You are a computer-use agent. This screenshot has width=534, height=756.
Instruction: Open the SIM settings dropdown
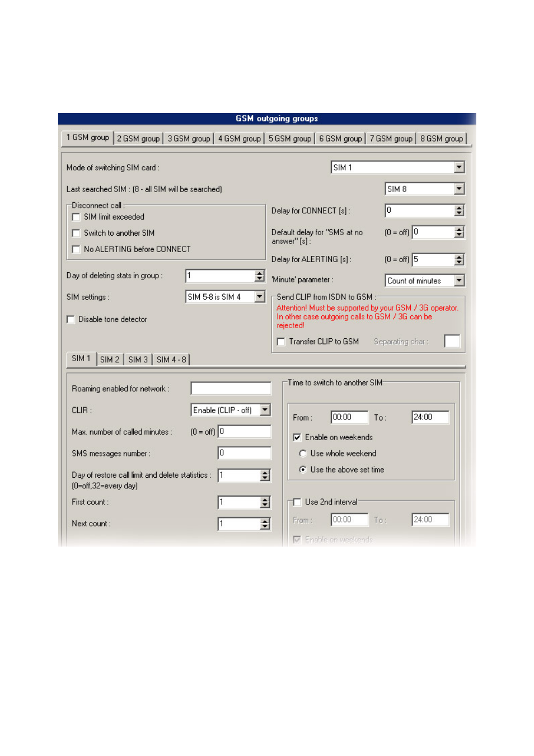click(259, 297)
